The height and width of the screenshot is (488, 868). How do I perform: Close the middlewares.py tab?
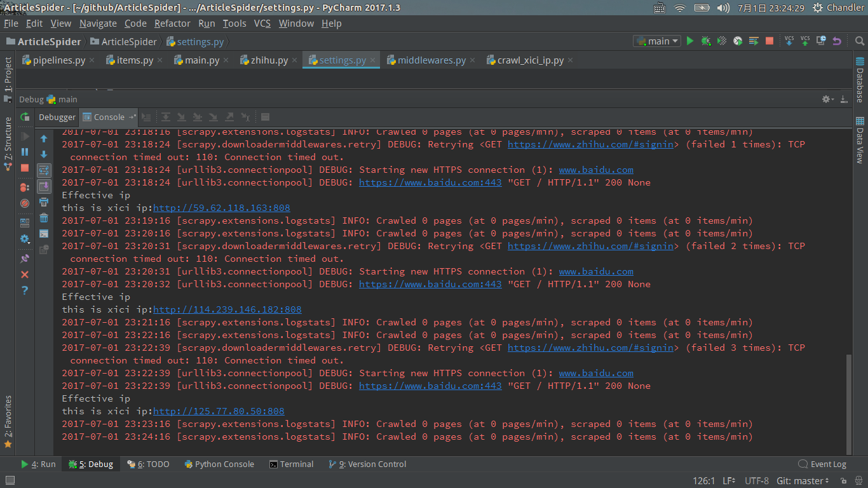tap(474, 60)
